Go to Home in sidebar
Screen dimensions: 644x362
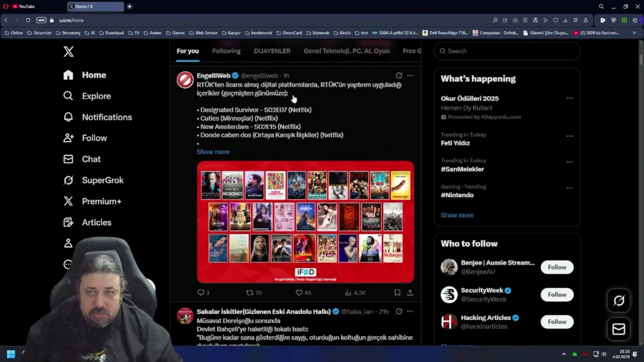coord(85,75)
